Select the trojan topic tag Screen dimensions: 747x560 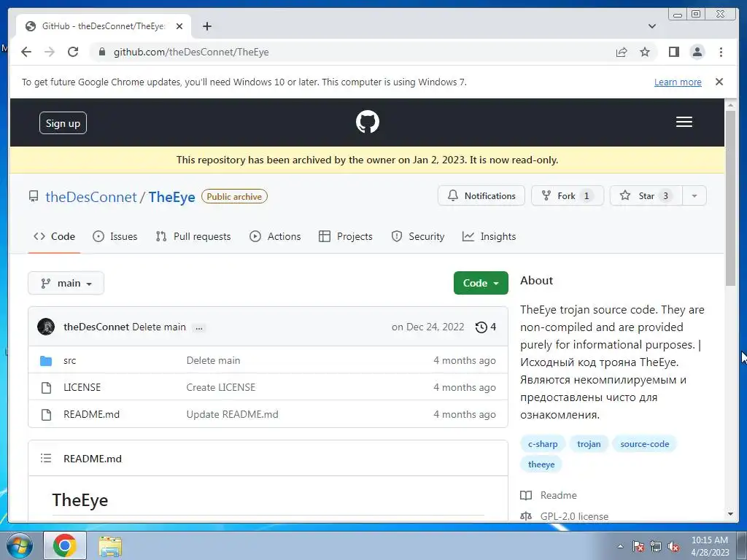click(589, 444)
